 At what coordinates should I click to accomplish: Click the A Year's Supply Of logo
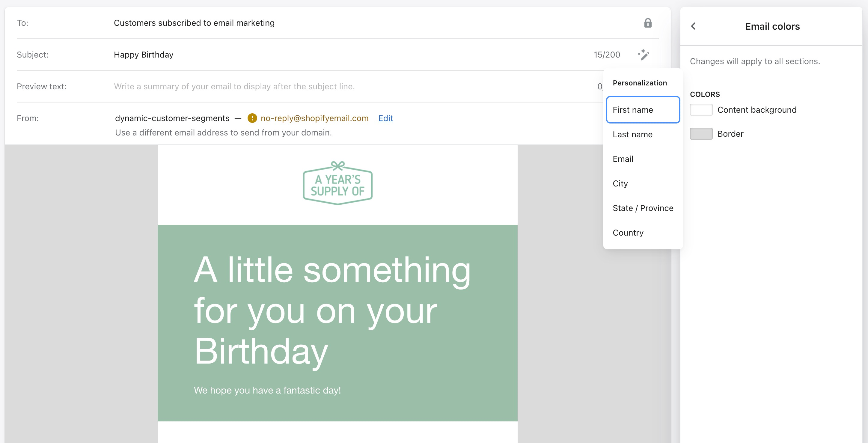click(x=337, y=183)
